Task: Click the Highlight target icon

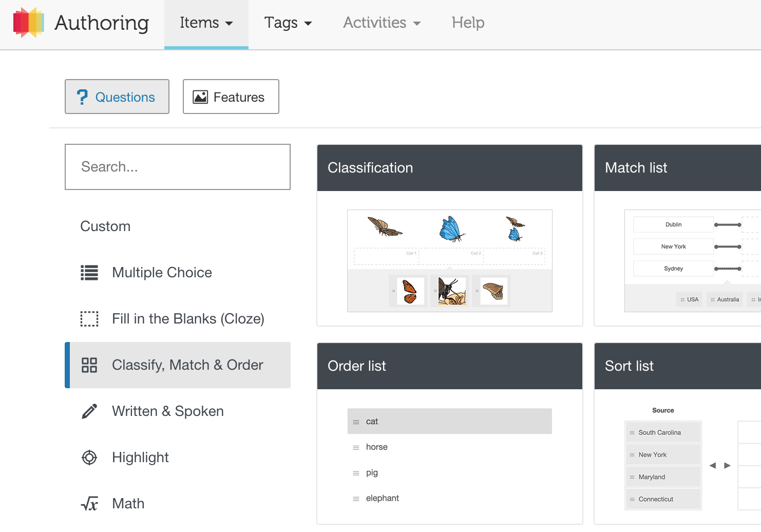Action: (89, 458)
